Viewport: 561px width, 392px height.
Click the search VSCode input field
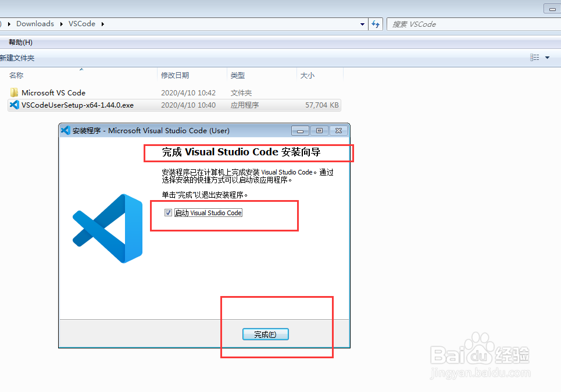pos(474,24)
